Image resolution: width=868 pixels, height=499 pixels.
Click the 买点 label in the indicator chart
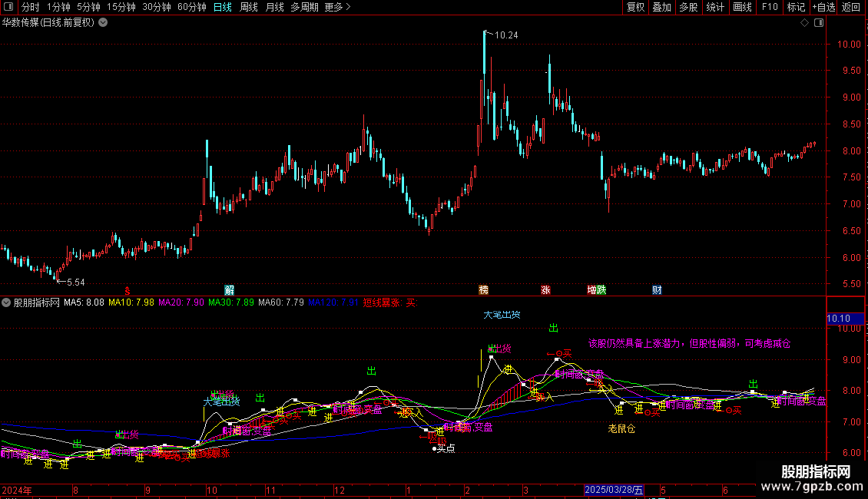pos(446,448)
